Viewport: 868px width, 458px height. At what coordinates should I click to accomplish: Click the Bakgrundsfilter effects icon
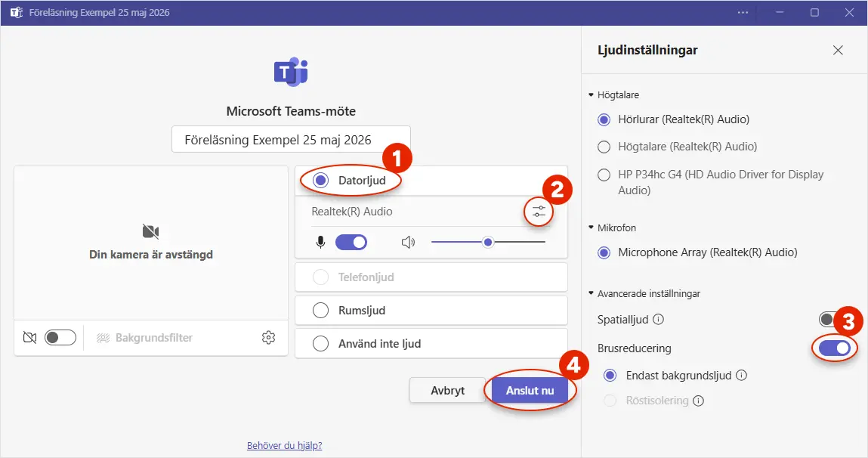[103, 338]
